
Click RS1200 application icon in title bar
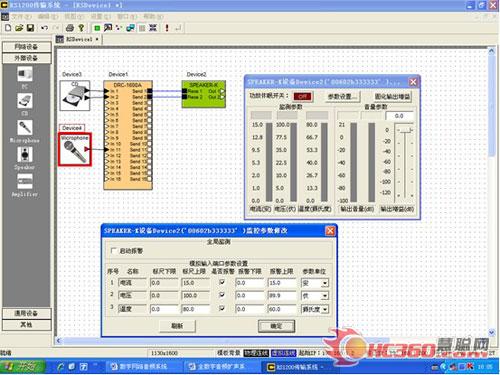[x=5, y=5]
